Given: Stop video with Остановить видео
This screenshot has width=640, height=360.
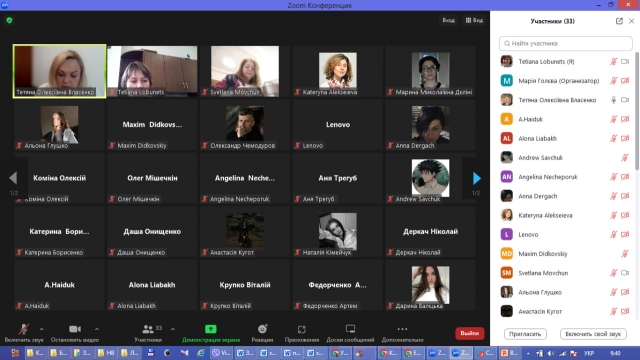Looking at the screenshot, I should [x=75, y=333].
